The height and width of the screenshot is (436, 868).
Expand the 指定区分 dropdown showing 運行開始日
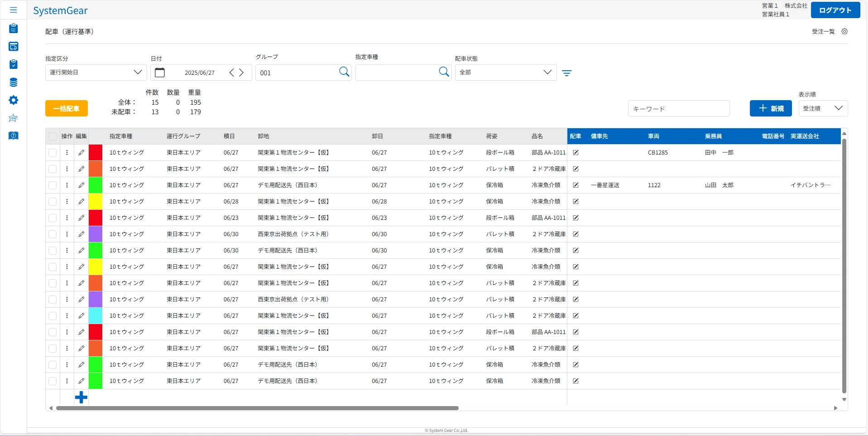(x=96, y=73)
